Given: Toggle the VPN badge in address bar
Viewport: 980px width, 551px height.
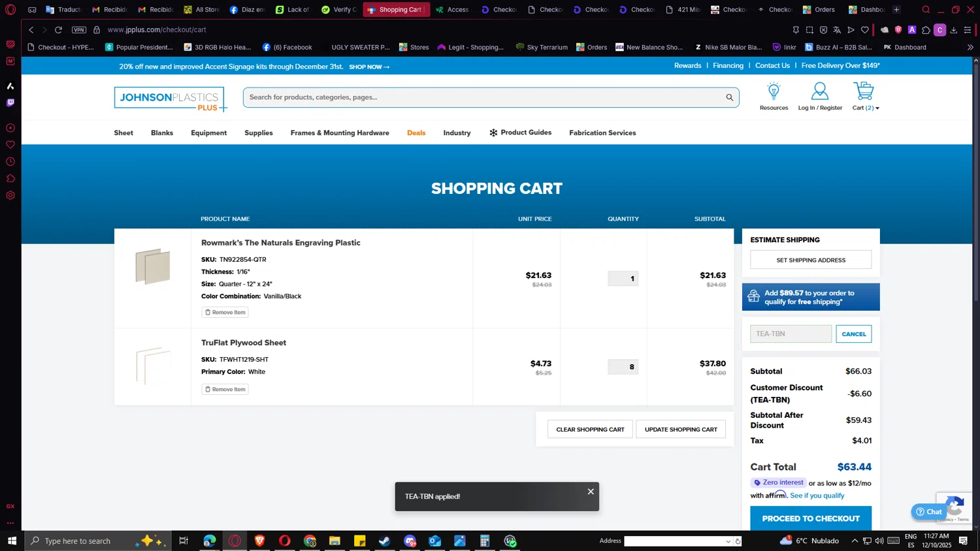Looking at the screenshot, I should coord(79,30).
